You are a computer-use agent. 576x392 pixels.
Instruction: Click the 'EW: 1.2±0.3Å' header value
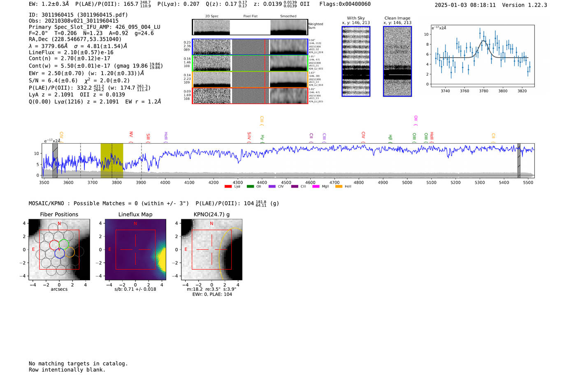pyautogui.click(x=49, y=4)
